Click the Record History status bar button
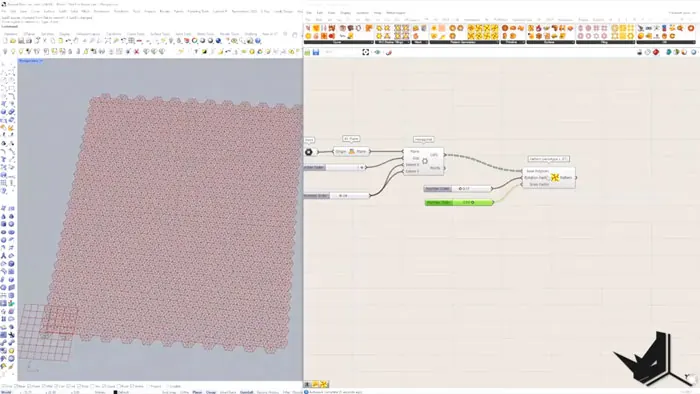700x394 pixels. coord(268,392)
